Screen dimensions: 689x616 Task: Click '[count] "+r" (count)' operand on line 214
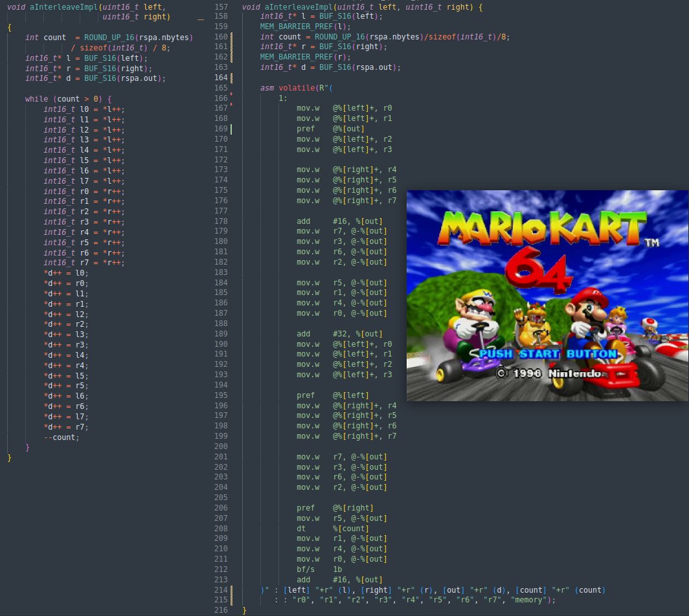[x=561, y=590]
